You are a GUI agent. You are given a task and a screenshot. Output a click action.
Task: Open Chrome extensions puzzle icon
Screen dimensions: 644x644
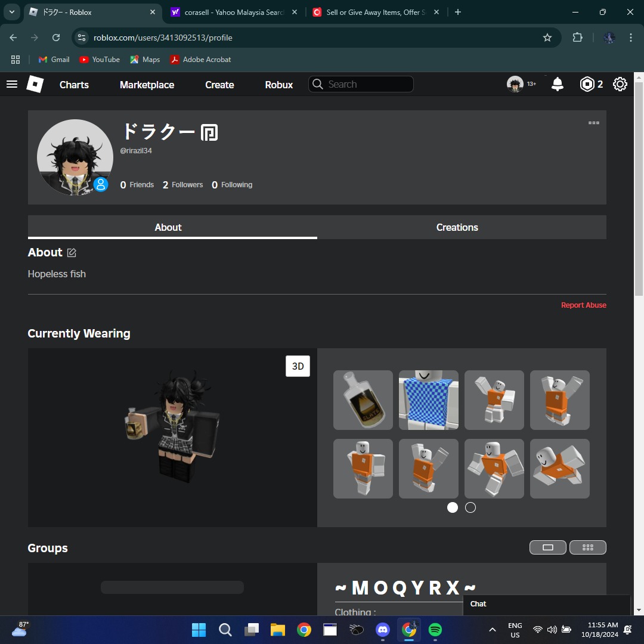tap(577, 38)
